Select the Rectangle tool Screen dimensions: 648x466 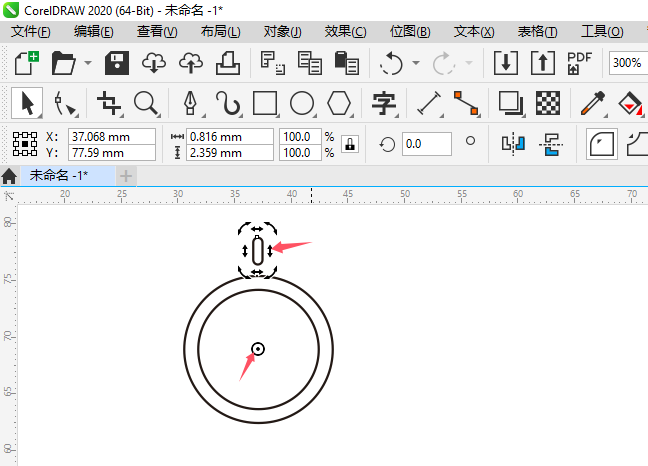pyautogui.click(x=265, y=103)
